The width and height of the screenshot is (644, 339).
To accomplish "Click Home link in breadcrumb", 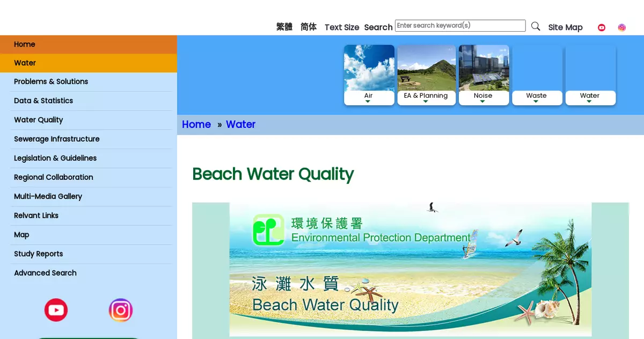I will click(196, 125).
